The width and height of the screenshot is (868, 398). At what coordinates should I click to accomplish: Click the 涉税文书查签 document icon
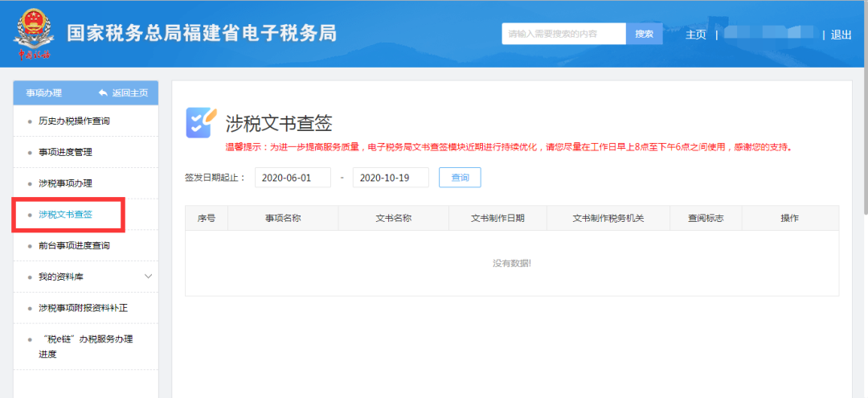point(201,123)
